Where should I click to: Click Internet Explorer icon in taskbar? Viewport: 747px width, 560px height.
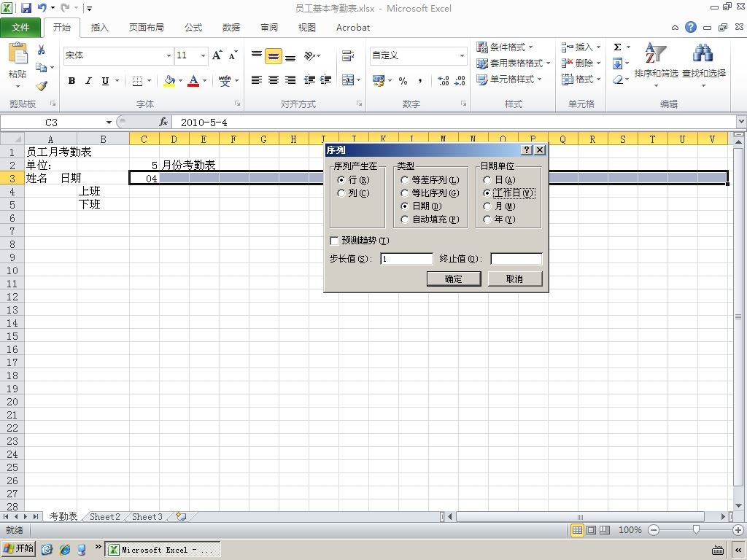click(x=65, y=549)
